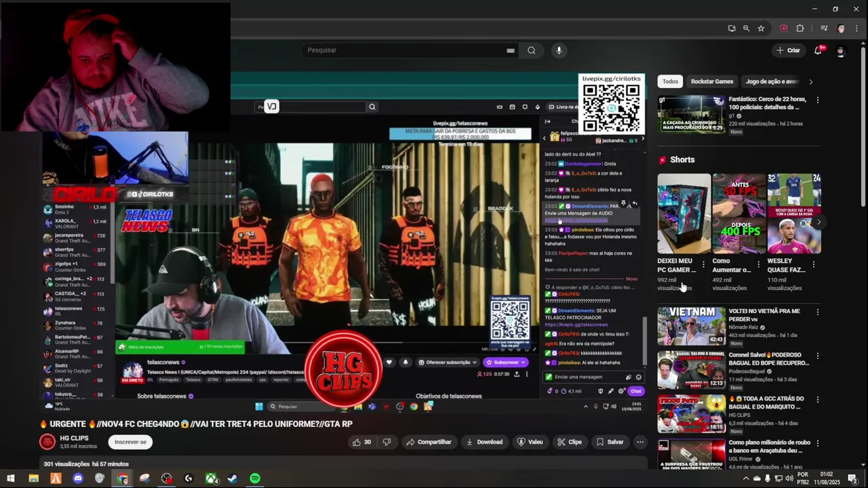The width and height of the screenshot is (868, 488).
Task: Open Discord from the taskbar
Action: [77, 479]
